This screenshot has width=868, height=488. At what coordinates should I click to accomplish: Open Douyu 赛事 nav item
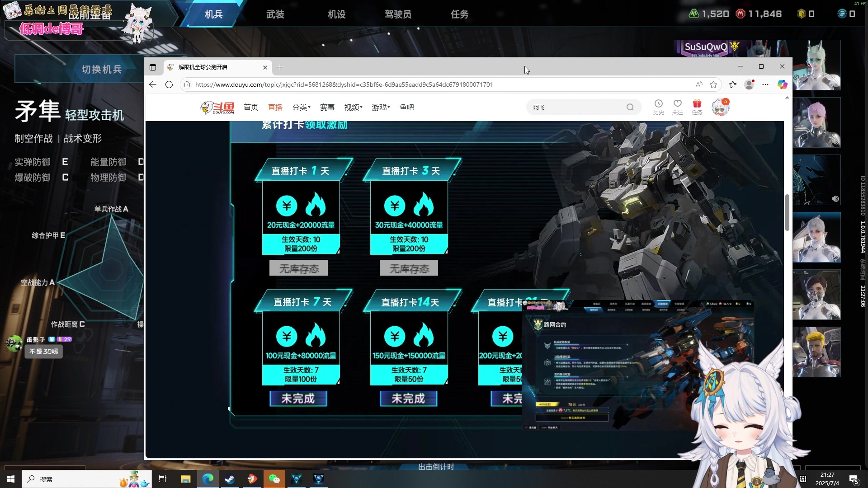point(327,107)
